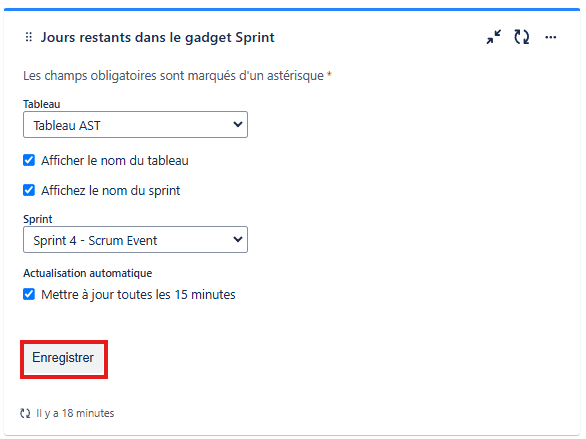Refresh the gadget using the header arrows icon
Screen dimensions: 586x439
pos(521,37)
